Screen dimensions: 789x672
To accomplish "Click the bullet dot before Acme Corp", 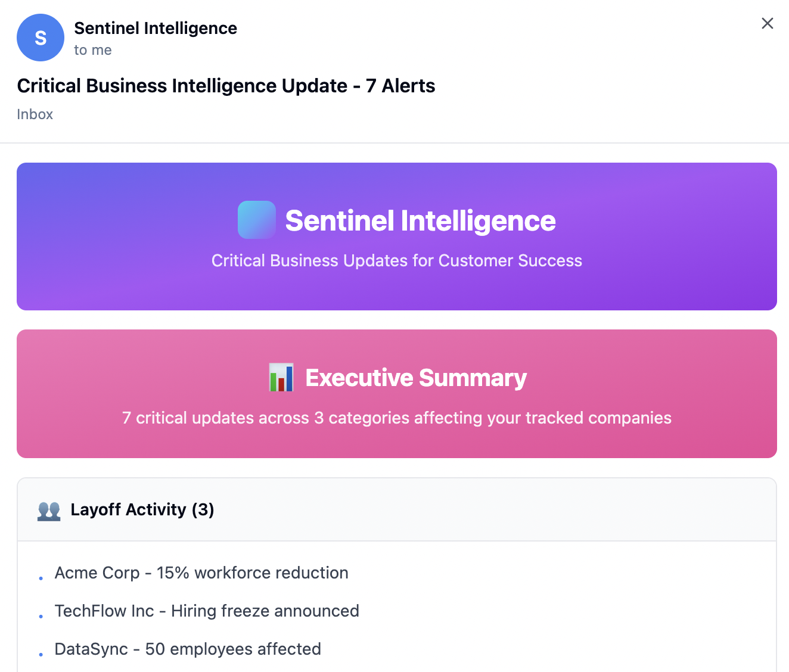I will pos(41,578).
